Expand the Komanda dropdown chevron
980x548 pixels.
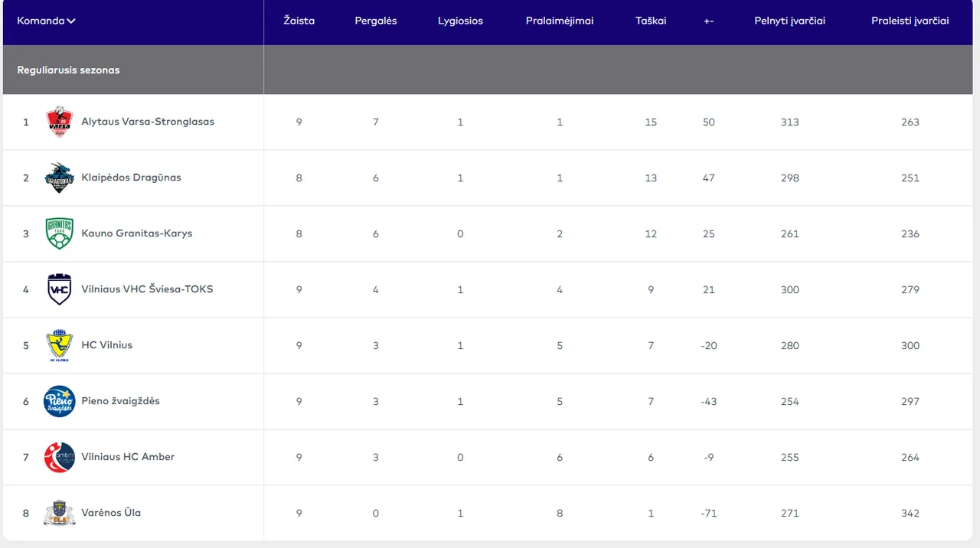click(71, 21)
